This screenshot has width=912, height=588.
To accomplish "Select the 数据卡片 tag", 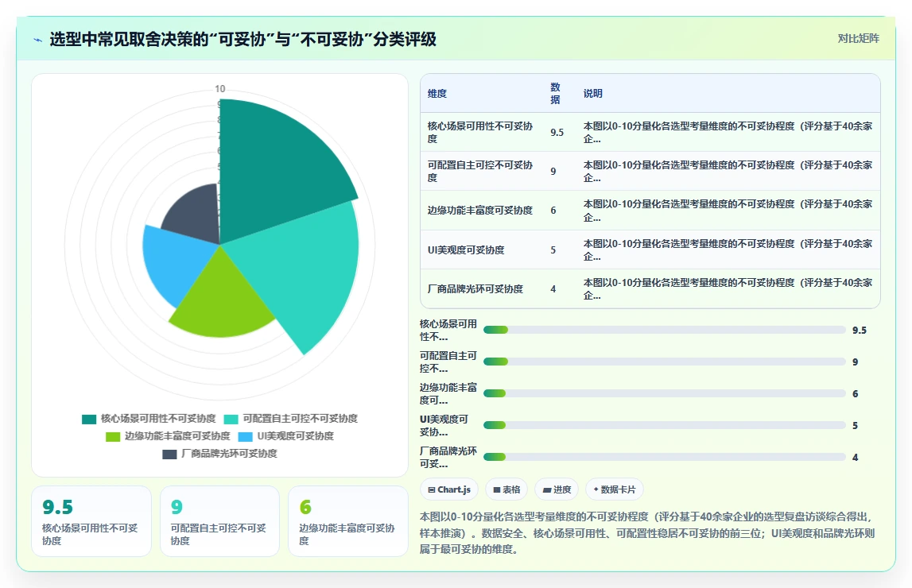I will 614,489.
